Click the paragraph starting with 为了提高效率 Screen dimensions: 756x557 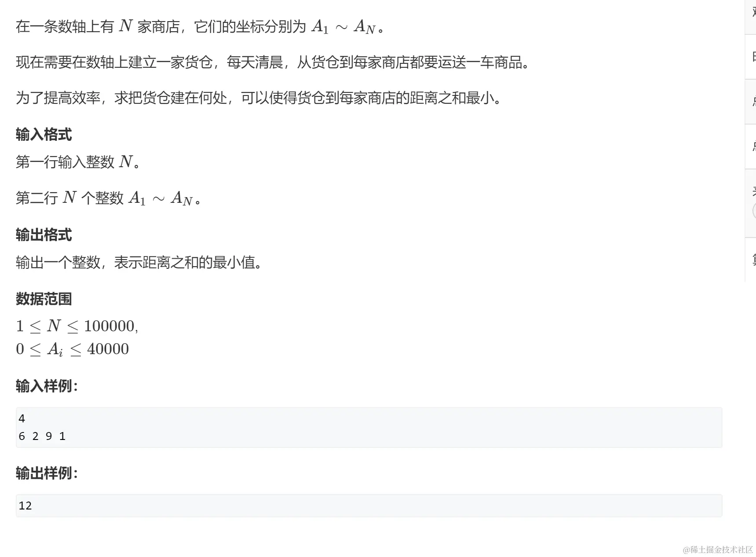coord(259,98)
